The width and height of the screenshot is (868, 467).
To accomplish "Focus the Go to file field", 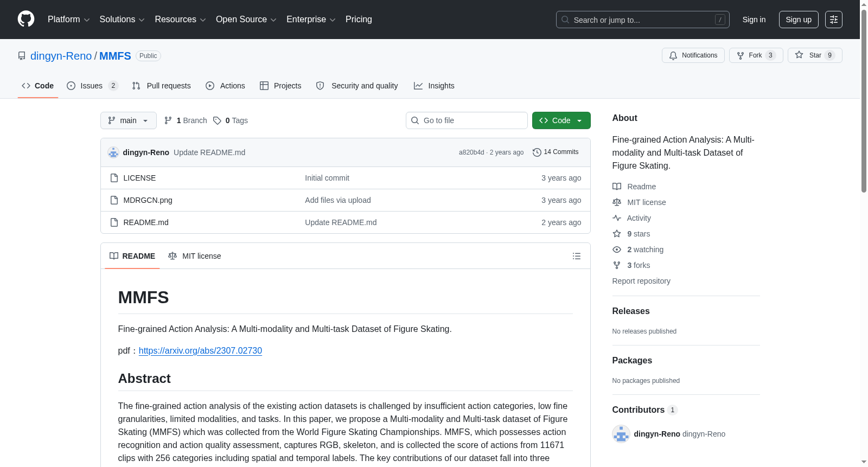I will coord(467,120).
